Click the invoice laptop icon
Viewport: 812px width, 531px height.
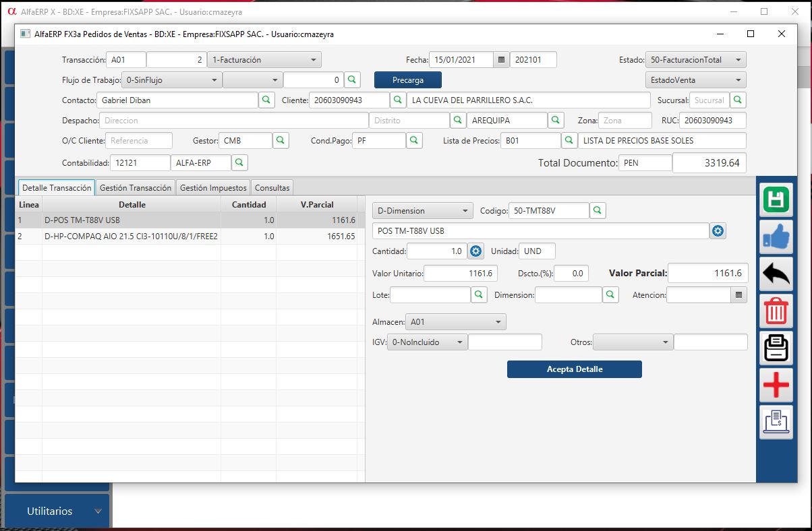776,423
